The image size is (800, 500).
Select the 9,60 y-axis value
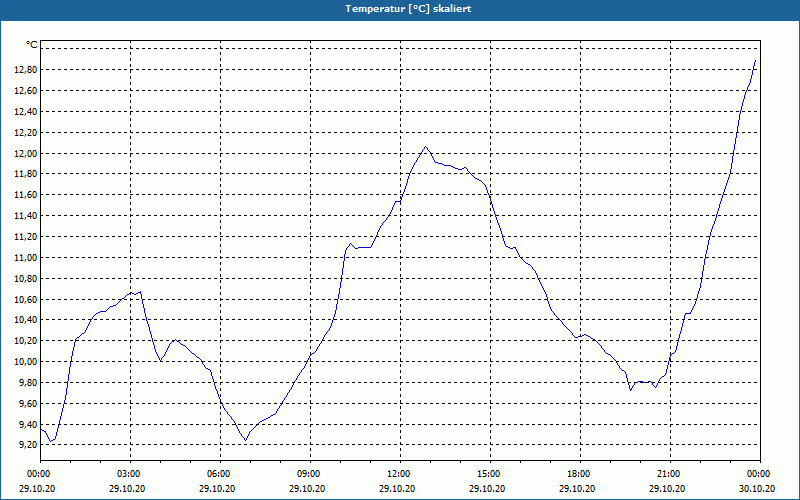[x=29, y=404]
